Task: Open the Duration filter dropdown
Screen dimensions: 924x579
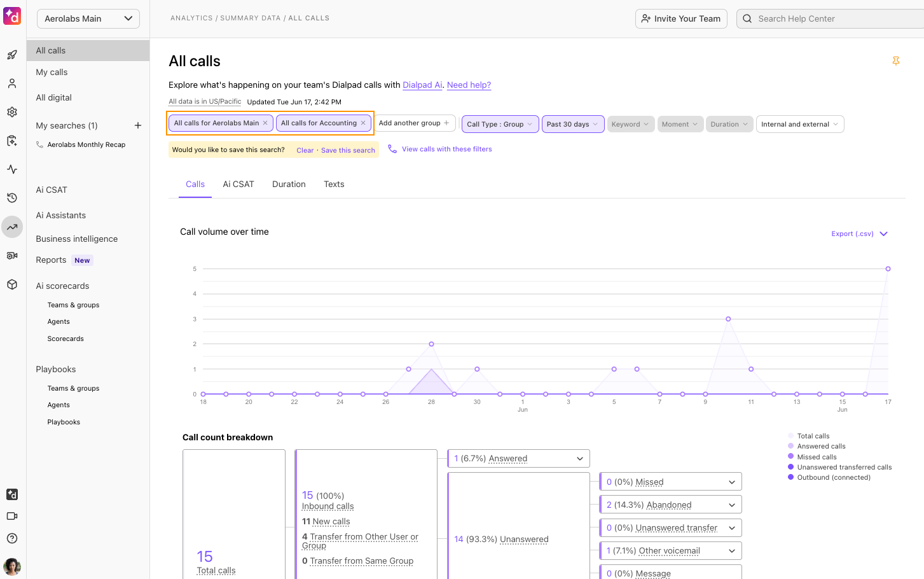Action: [729, 124]
